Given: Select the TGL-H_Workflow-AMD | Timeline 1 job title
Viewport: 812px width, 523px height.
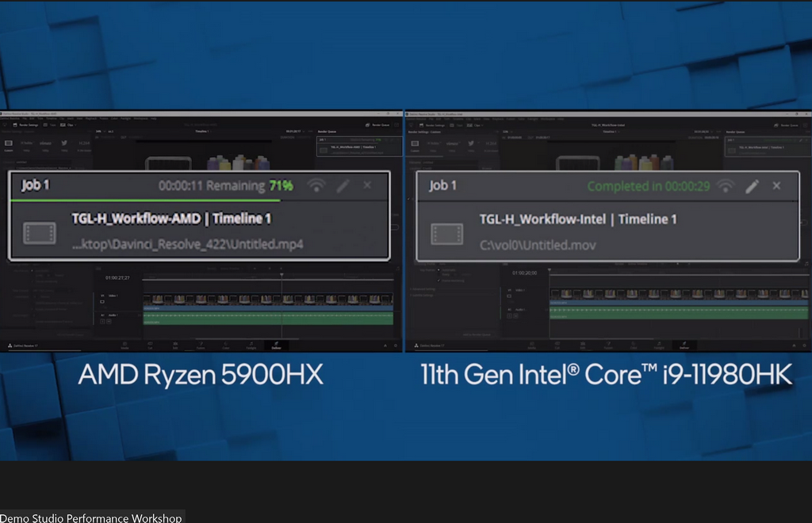Looking at the screenshot, I should point(171,218).
